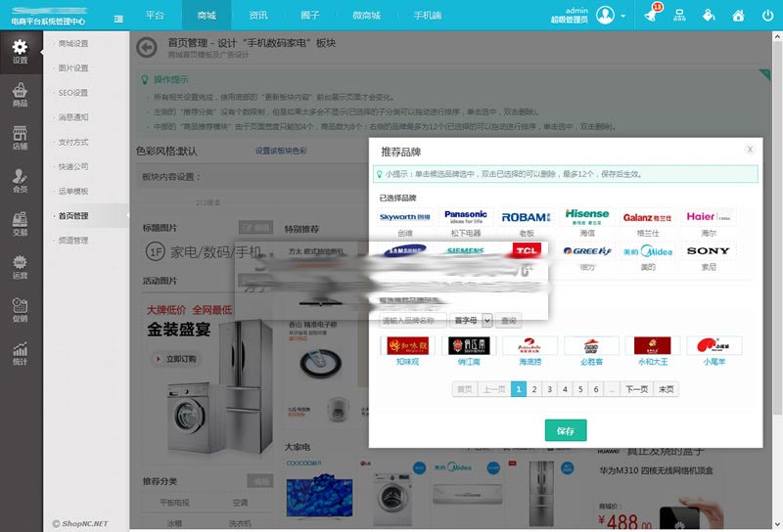Switch to the 平台 top tab
Image resolution: width=783 pixels, height=532 pixels.
click(x=155, y=15)
